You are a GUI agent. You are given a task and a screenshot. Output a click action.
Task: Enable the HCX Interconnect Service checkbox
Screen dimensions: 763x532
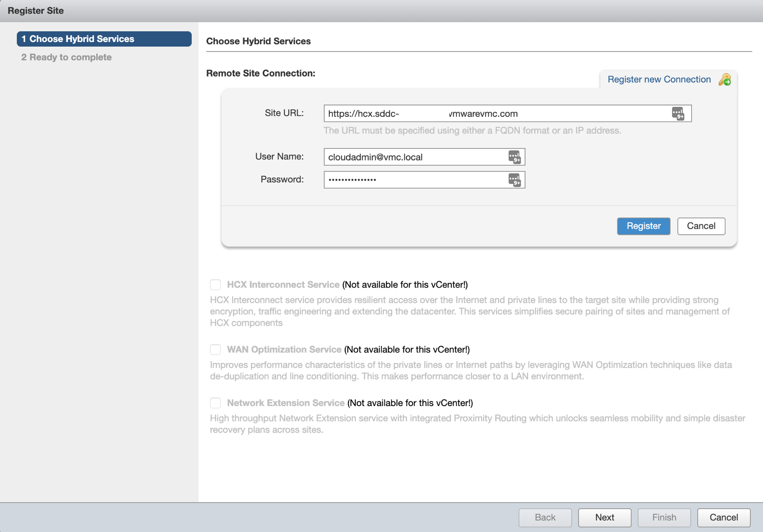216,285
